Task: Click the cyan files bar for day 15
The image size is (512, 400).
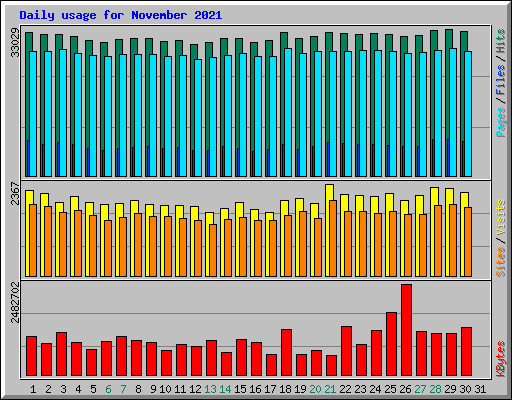Action: 243,115
